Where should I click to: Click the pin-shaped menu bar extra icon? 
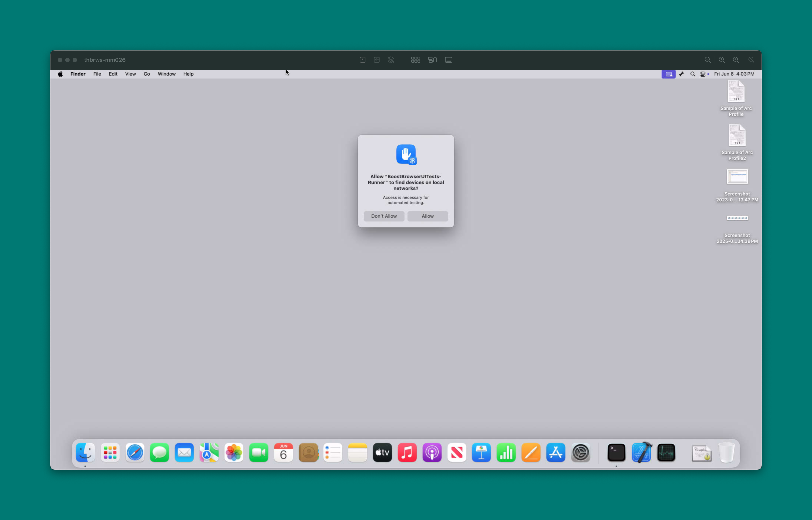pyautogui.click(x=681, y=74)
